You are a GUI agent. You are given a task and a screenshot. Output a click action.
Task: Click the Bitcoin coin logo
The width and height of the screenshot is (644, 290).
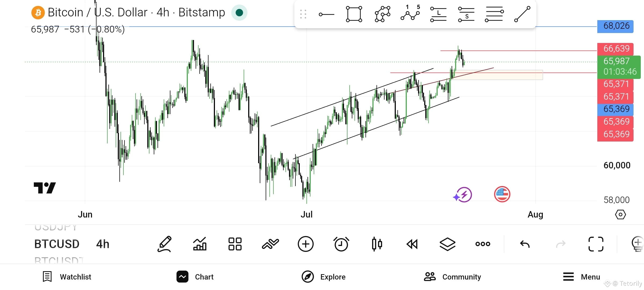[x=38, y=13]
